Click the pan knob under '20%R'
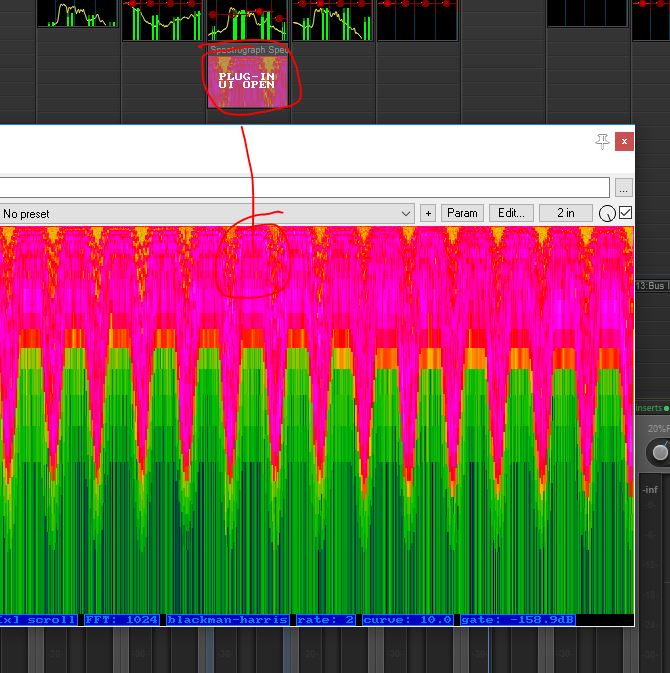Image resolution: width=670 pixels, height=673 pixels. click(659, 452)
